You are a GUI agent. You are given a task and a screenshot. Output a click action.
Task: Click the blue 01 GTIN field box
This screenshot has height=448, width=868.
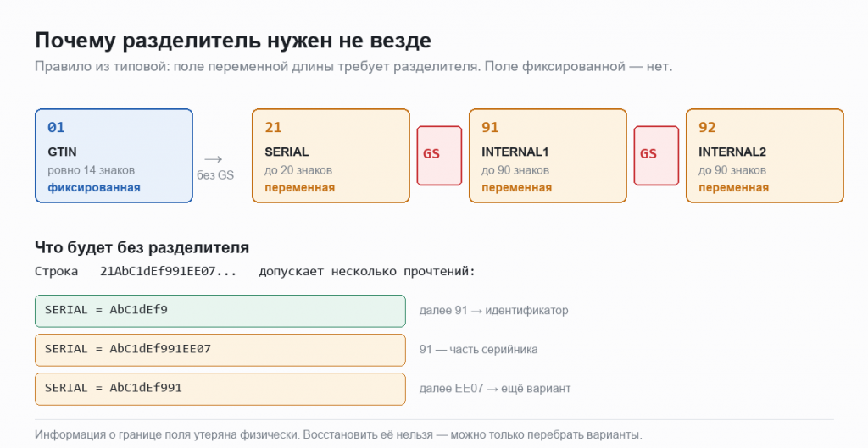coord(114,156)
